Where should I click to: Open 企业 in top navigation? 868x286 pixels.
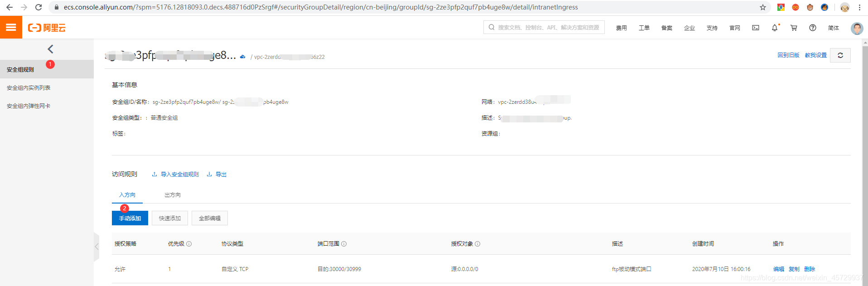click(690, 28)
